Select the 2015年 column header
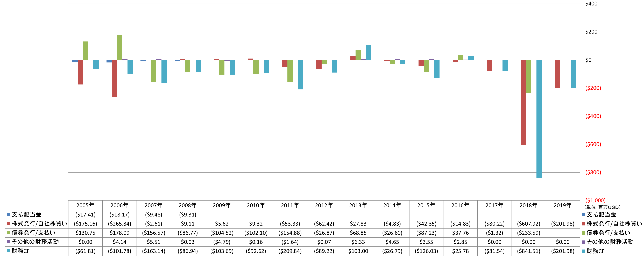644x256 pixels. pos(426,205)
